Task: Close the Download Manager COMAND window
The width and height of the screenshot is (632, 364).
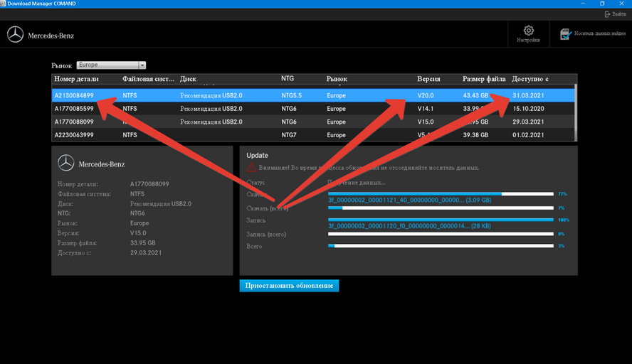Action: coord(621,4)
